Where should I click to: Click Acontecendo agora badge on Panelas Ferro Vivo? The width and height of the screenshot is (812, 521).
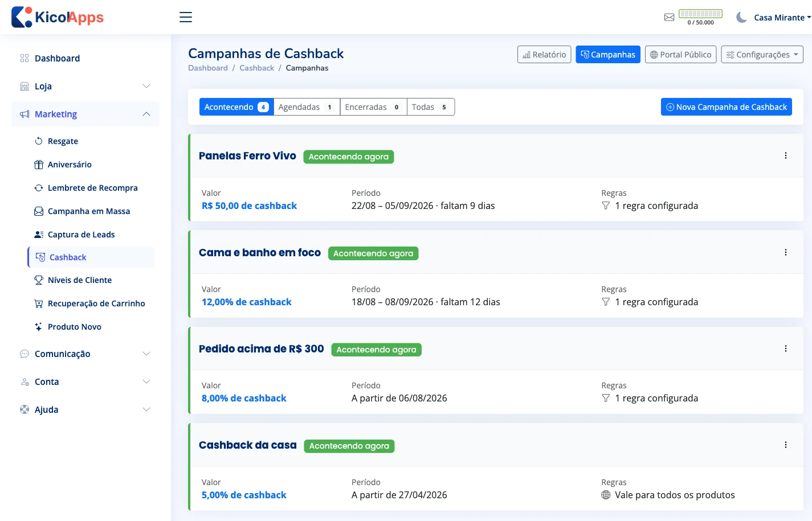point(349,157)
